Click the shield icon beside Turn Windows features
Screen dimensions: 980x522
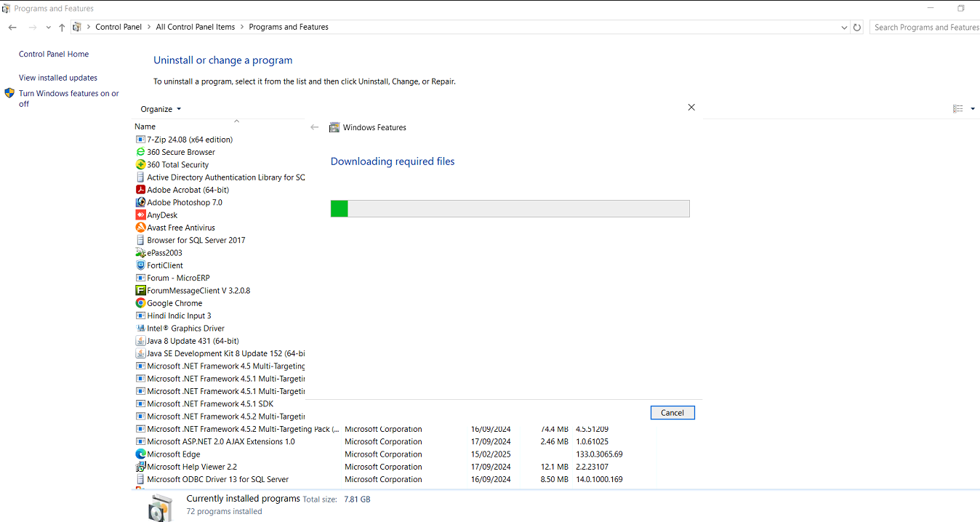[x=9, y=93]
